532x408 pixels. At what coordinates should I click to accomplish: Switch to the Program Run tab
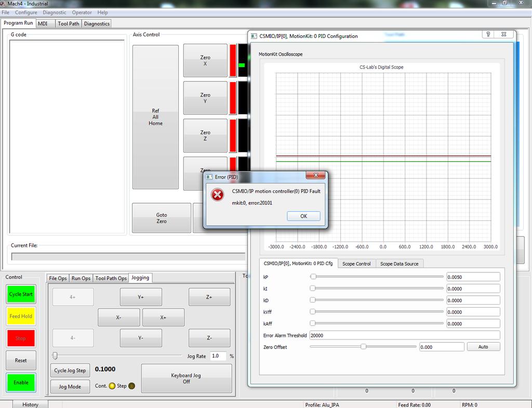pyautogui.click(x=18, y=23)
